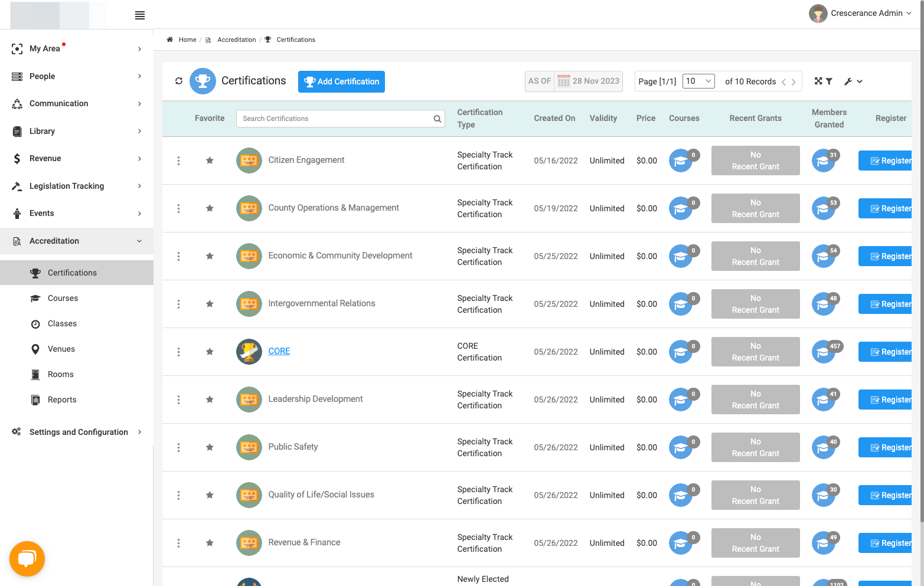Collapse the Accreditation sidebar section

pyautogui.click(x=77, y=241)
